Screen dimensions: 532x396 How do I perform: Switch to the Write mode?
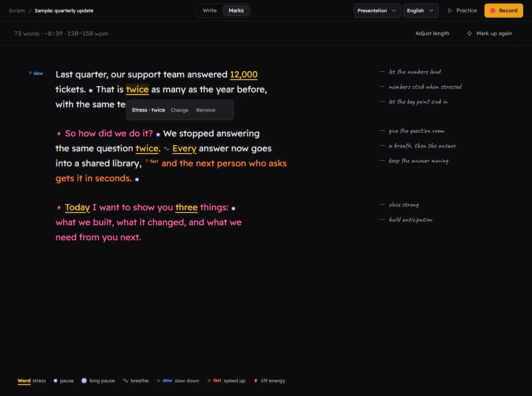tap(210, 11)
